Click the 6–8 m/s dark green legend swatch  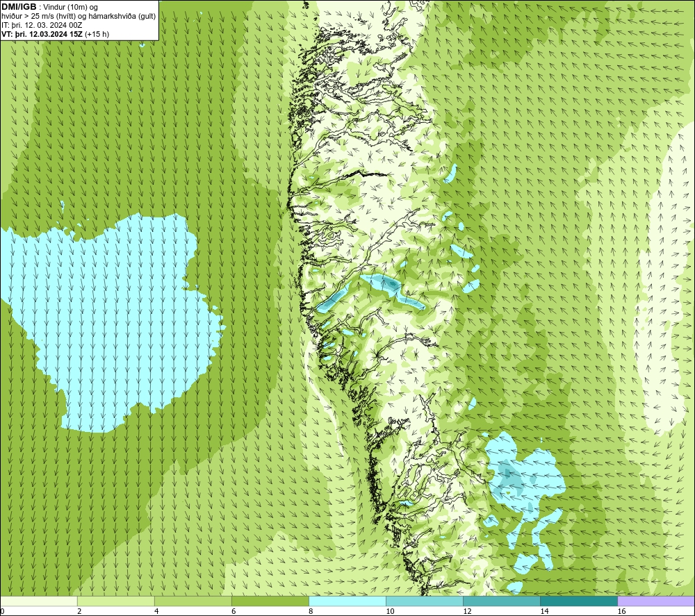click(270, 601)
